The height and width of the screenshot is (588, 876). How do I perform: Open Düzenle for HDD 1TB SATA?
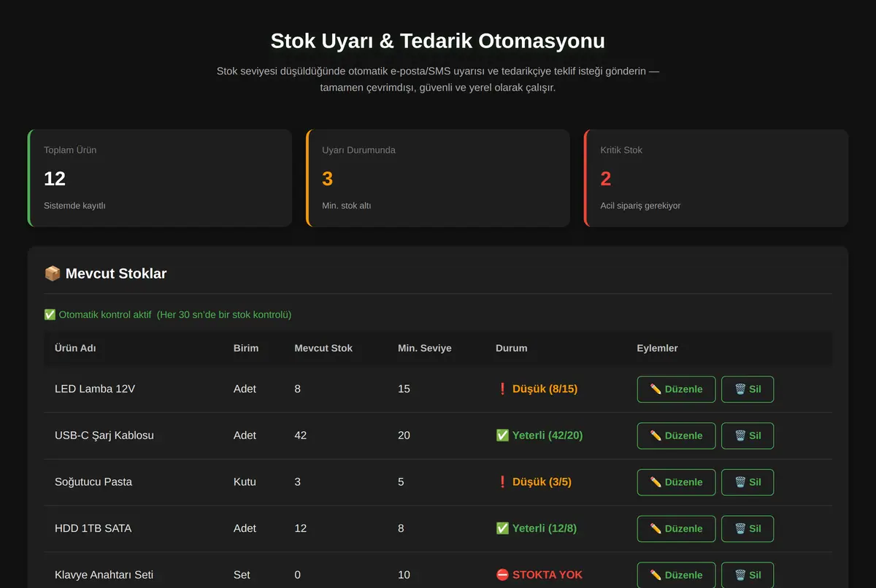coord(676,529)
